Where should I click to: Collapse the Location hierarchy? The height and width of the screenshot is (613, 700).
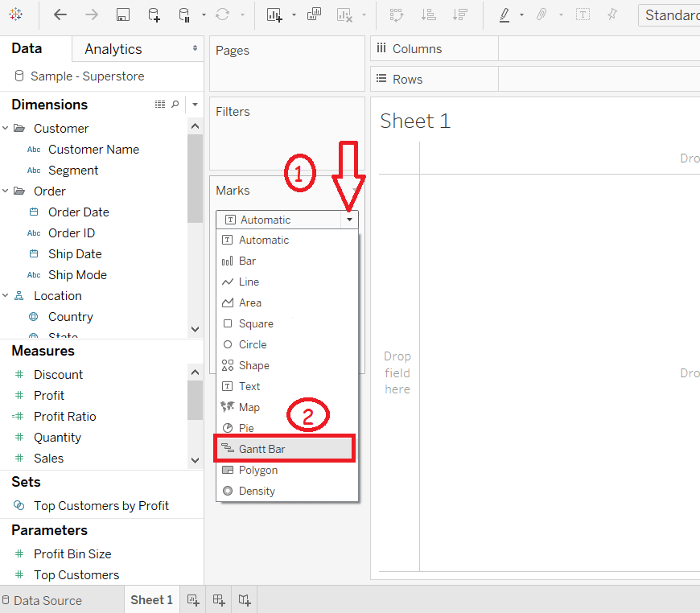point(6,295)
